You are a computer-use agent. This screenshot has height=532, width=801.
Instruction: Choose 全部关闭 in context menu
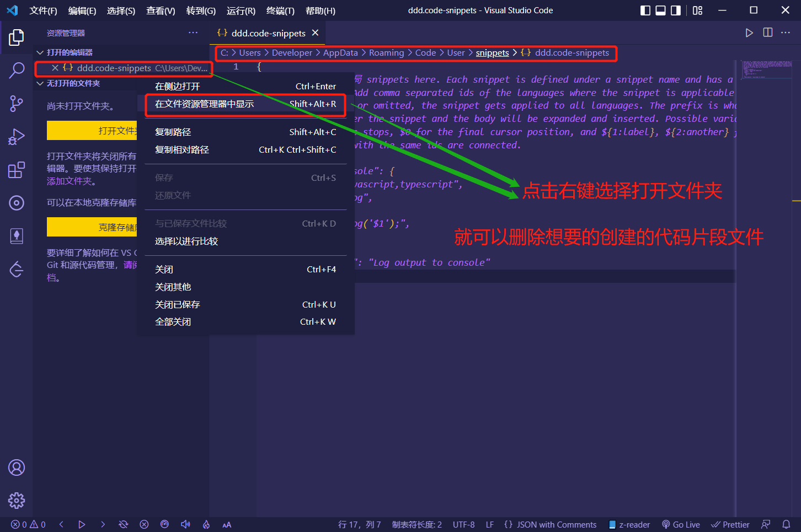click(245, 322)
